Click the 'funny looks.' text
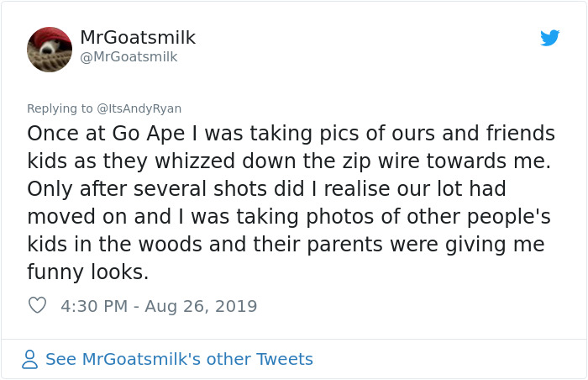This screenshot has width=588, height=380. click(x=87, y=272)
